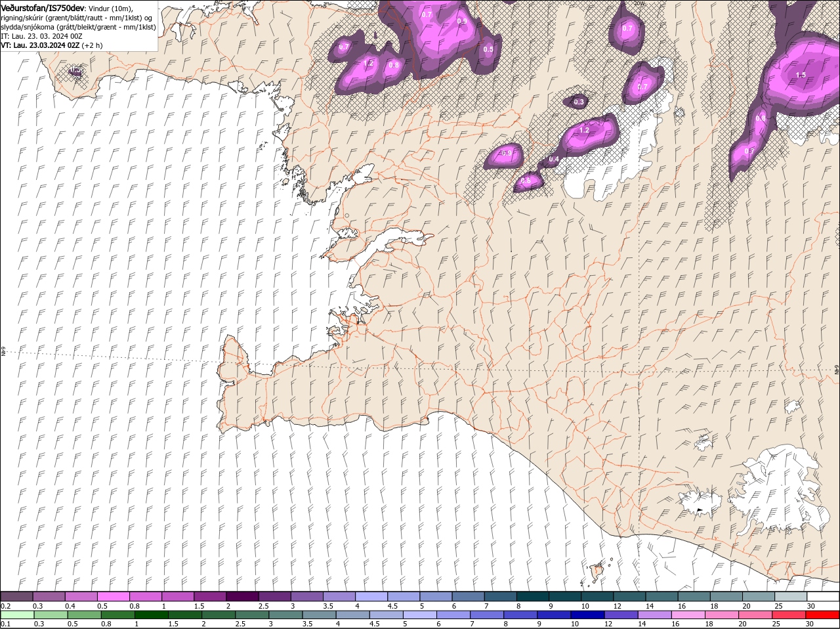Click the Veðurstofan/IS750dev map title
This screenshot has width=840, height=629.
click(x=43, y=7)
